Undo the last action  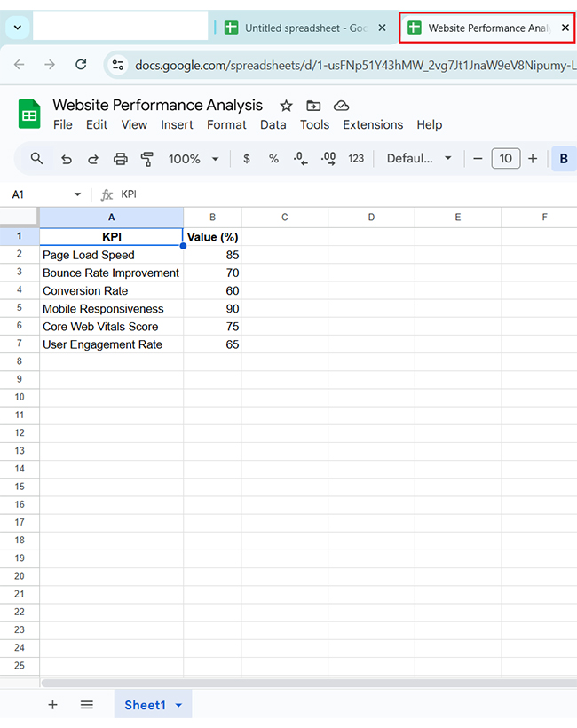[x=66, y=159]
